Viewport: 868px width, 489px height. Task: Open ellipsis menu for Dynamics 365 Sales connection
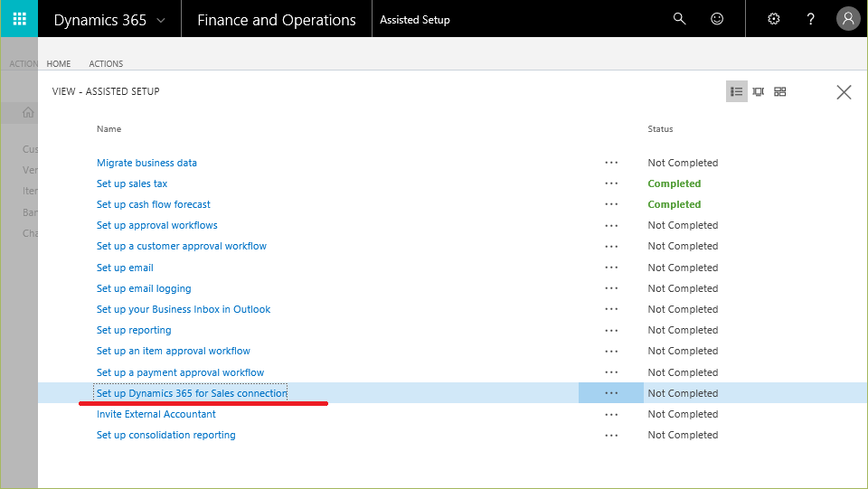pyautogui.click(x=611, y=393)
